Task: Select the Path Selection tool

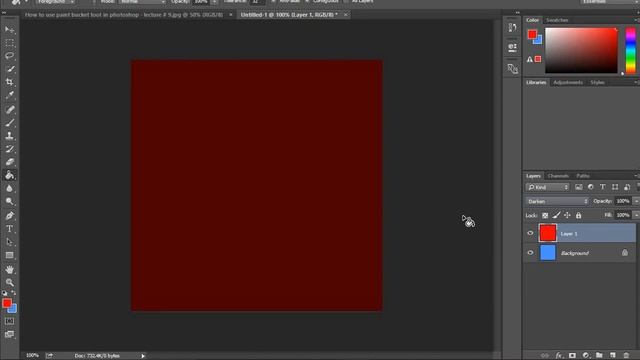Action: (x=9, y=242)
